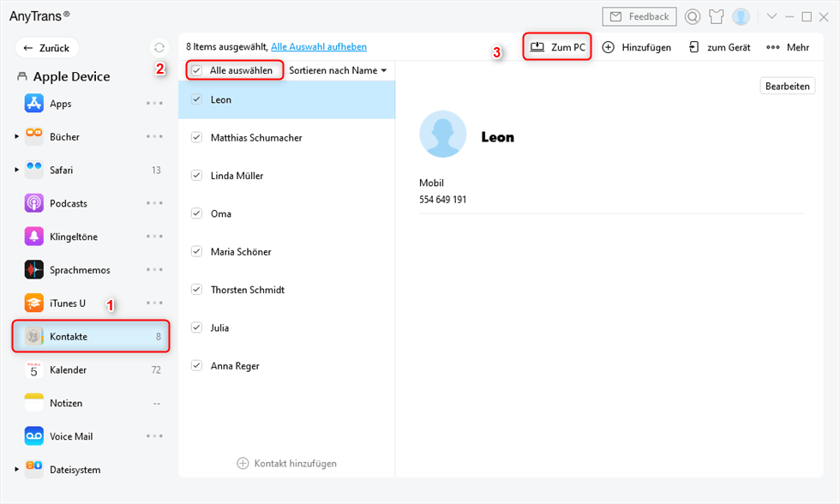The height and width of the screenshot is (504, 840).
Task: Toggle the Alle auswählen checkbox
Action: tap(196, 70)
